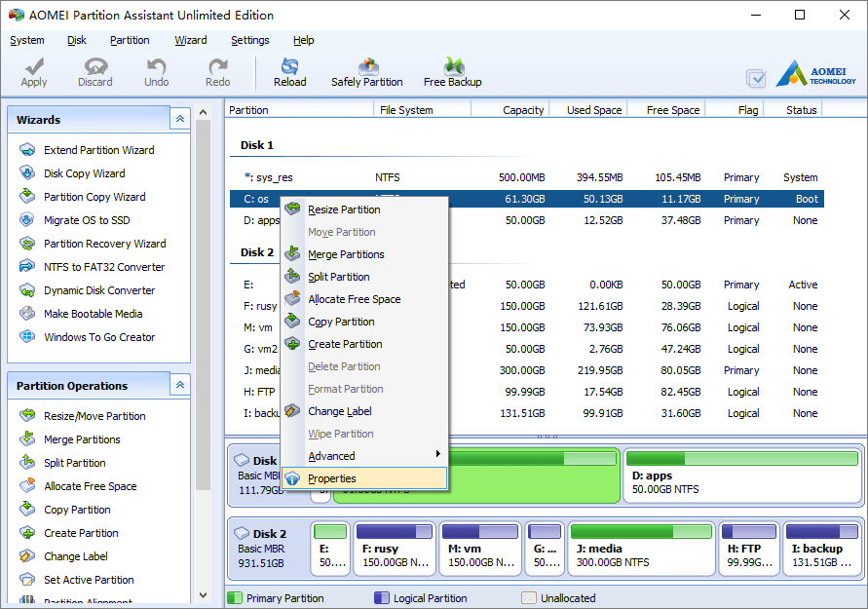Viewport: 868px width, 609px height.
Task: Click sidebar scrollbar down arrow
Action: click(x=204, y=595)
